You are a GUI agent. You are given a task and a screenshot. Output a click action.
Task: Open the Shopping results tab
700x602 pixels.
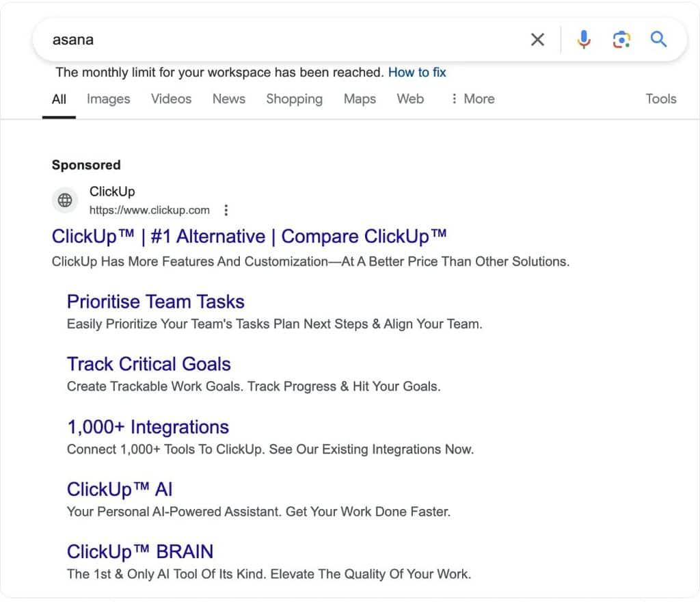[294, 99]
